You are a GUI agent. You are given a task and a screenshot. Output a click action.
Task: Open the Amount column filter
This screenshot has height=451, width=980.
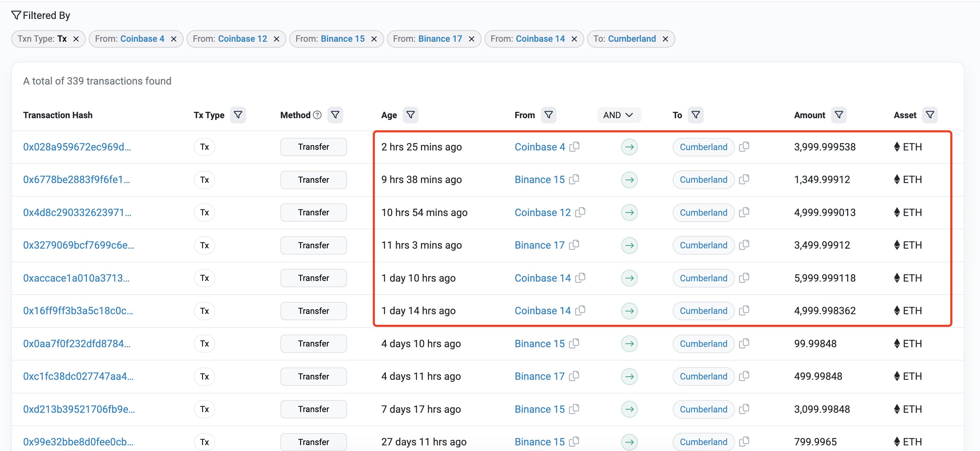(x=838, y=115)
